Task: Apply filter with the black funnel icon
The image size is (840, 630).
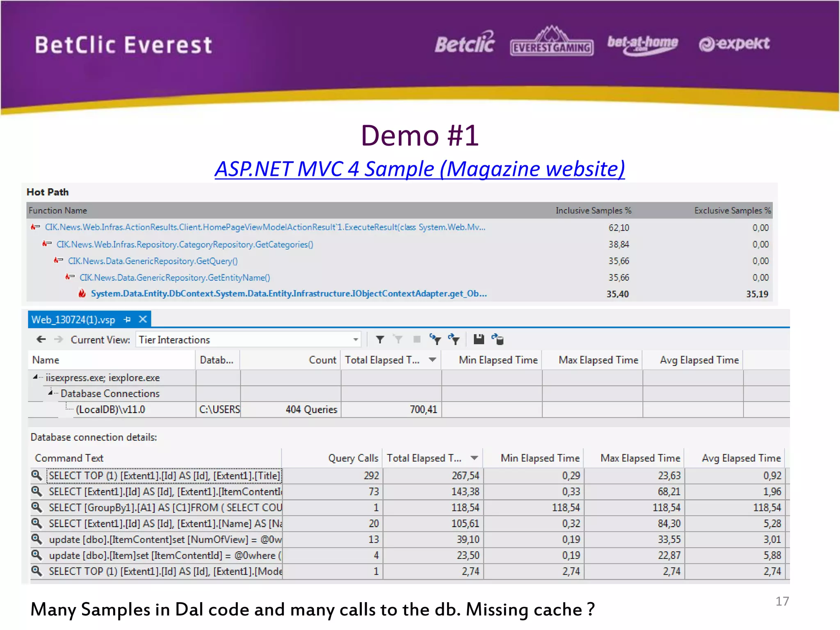Action: (380, 339)
